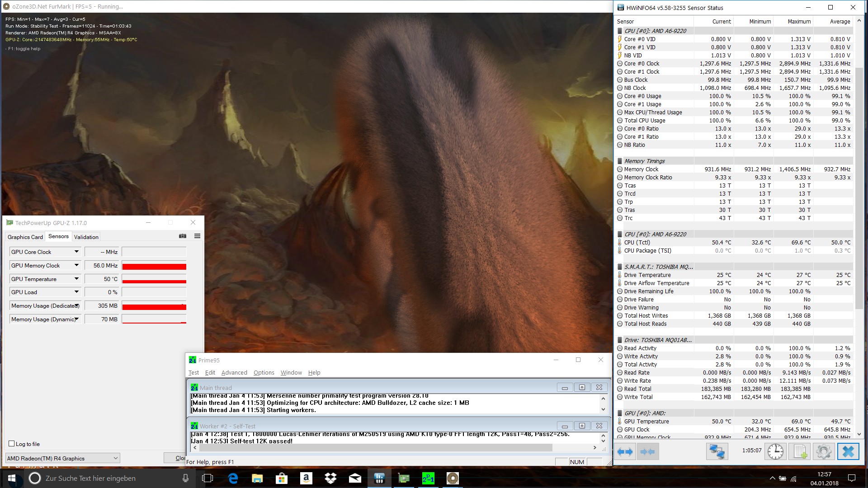Click the HWiNFO network remote monitoring icon

pos(717,451)
